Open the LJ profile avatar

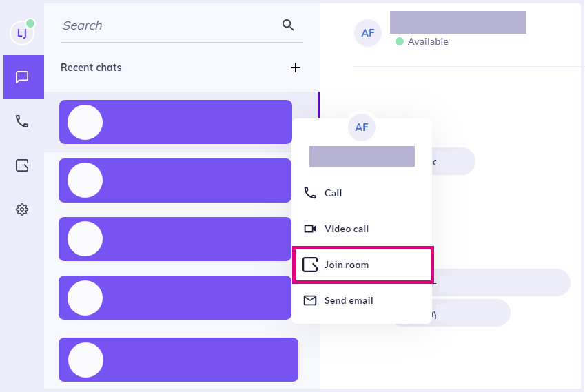(22, 33)
